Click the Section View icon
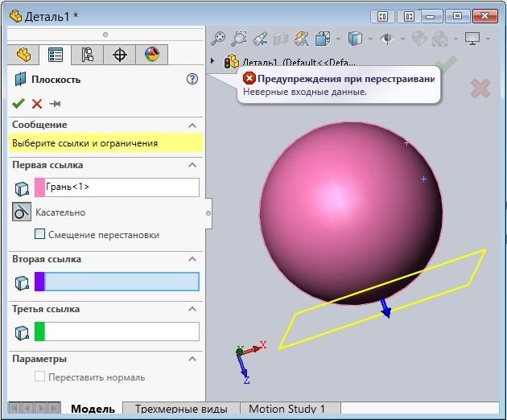This screenshot has width=507, height=420. [281, 39]
